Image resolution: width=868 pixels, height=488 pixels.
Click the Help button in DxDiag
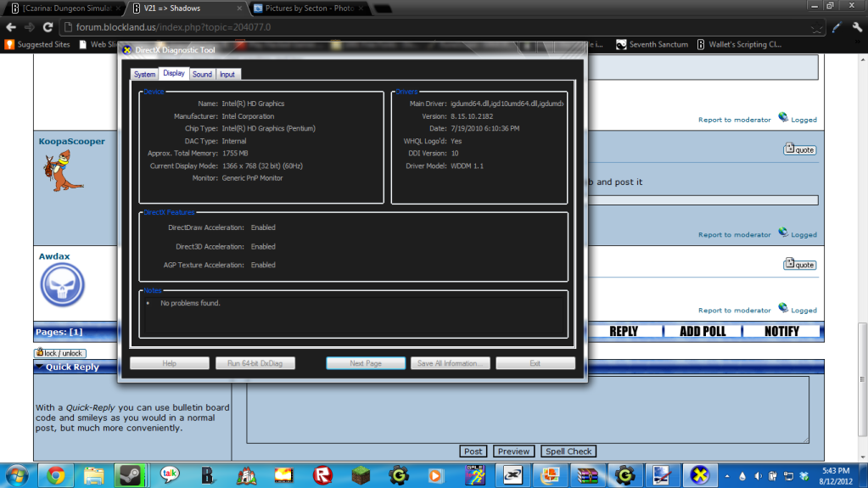(x=170, y=363)
